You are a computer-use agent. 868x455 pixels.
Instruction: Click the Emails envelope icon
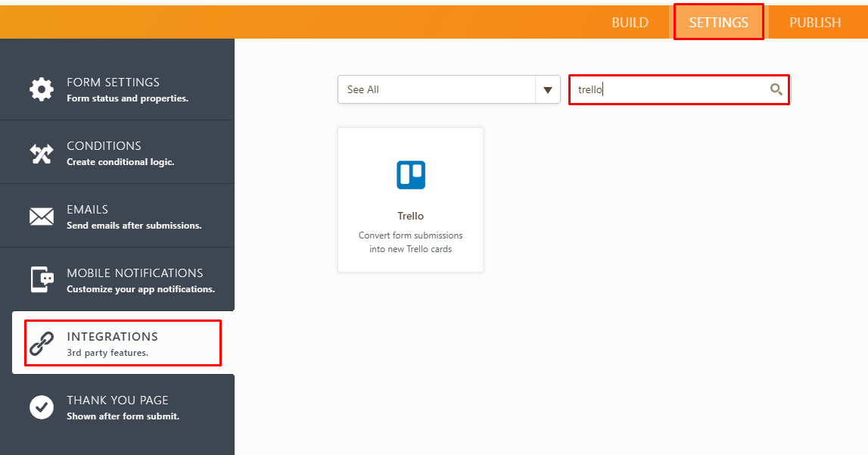tap(42, 217)
